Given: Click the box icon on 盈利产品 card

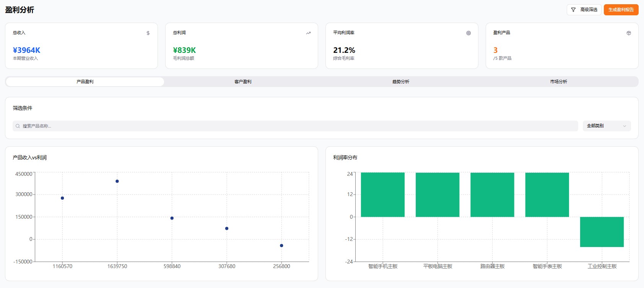Looking at the screenshot, I should [629, 33].
